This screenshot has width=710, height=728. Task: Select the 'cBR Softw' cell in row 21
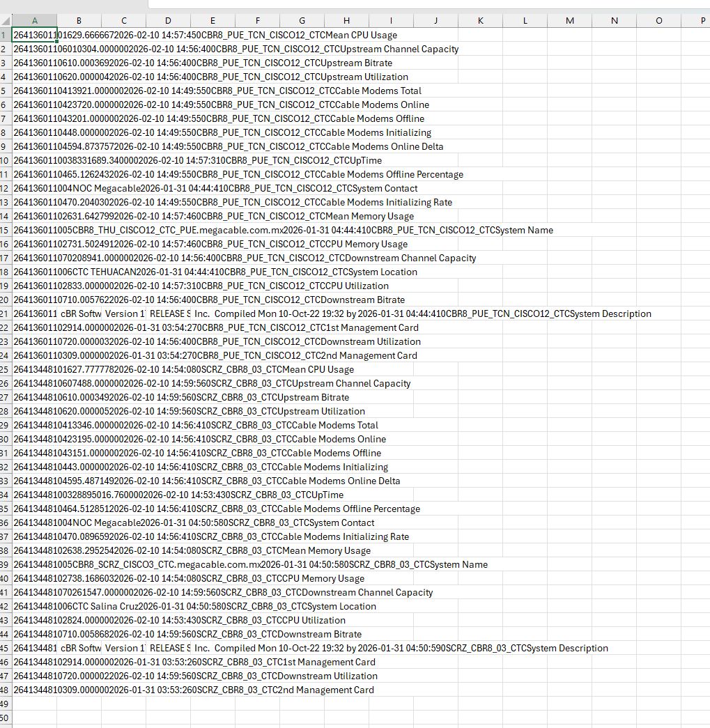click(79, 313)
